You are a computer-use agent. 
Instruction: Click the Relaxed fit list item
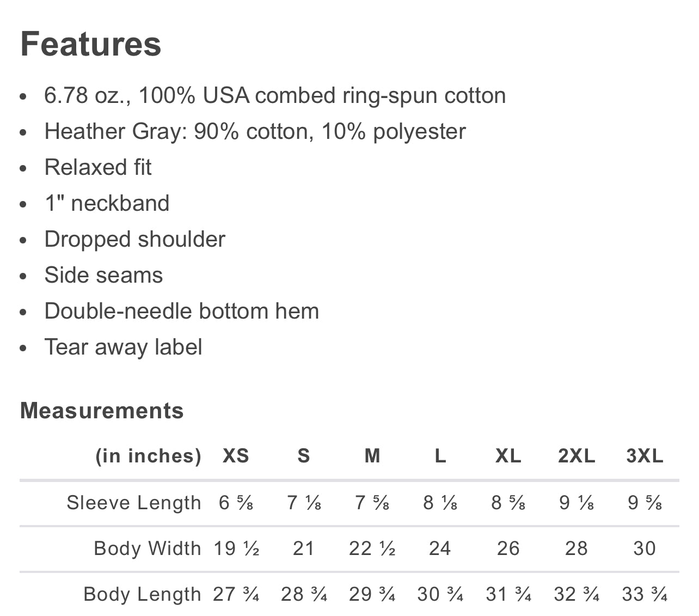[98, 167]
